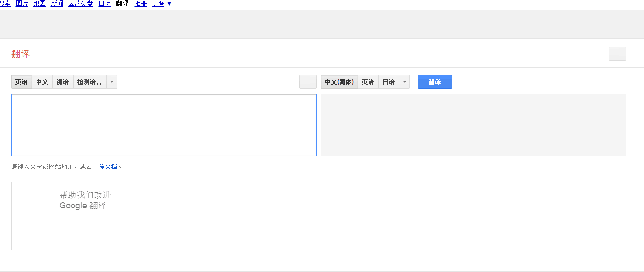This screenshot has width=644, height=272.
Task: Click the blue 翻译 button
Action: click(x=434, y=82)
